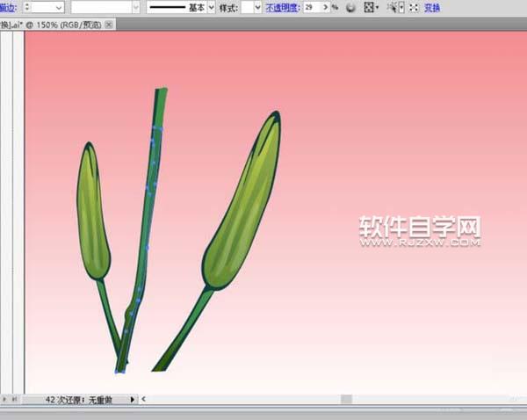
Task: Adjust the stroke weight stepper arrows
Action: point(27,7)
